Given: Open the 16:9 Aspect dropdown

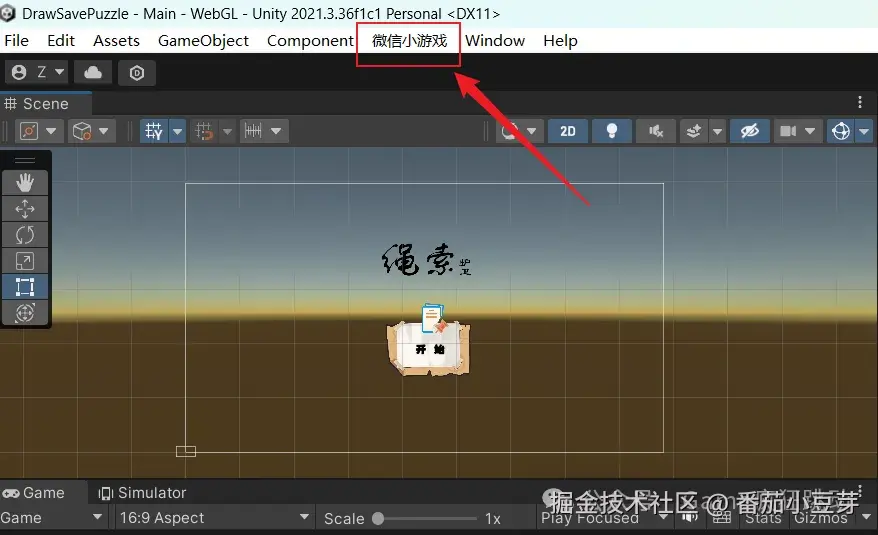Looking at the screenshot, I should pos(214,518).
